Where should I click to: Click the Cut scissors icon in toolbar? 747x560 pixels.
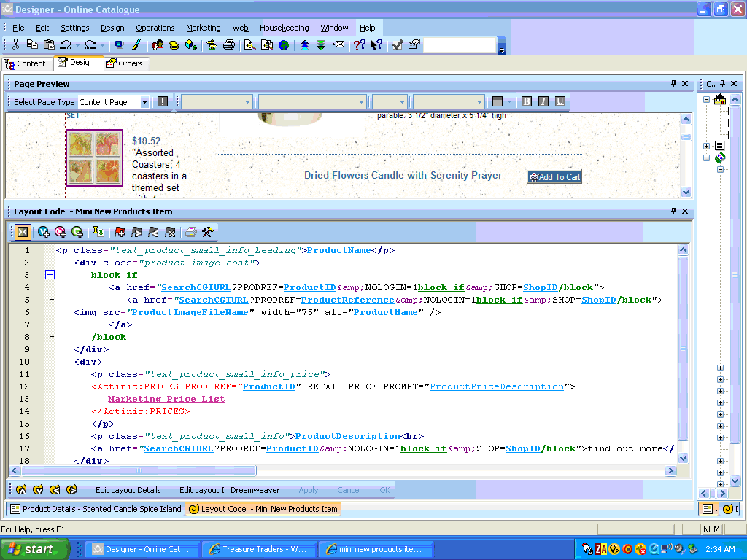[16, 45]
